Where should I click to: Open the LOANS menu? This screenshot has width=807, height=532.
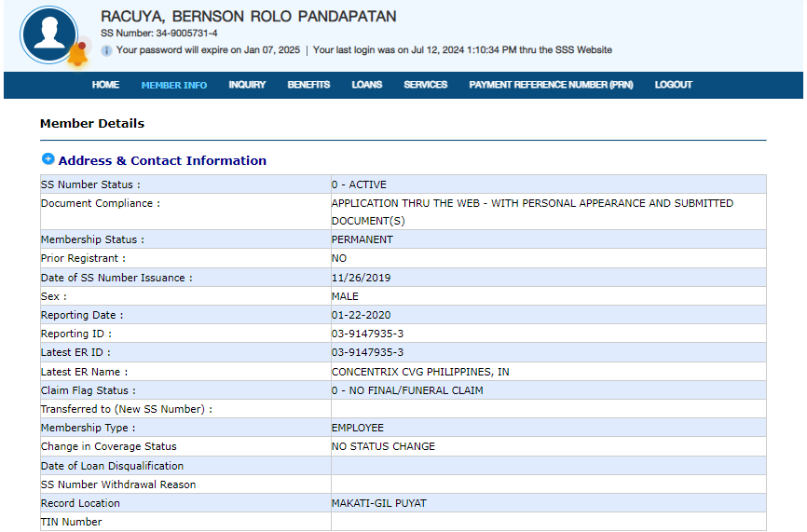pos(366,85)
